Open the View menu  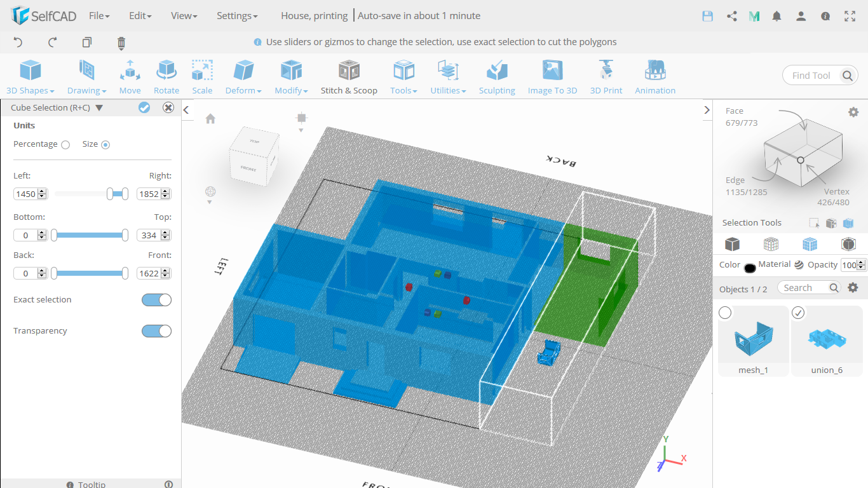184,16
